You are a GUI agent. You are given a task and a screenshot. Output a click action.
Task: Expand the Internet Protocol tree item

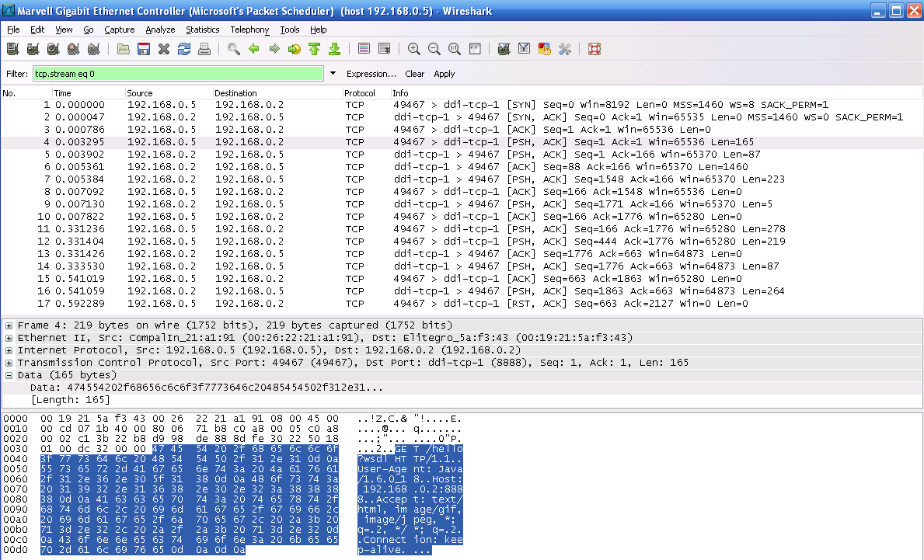[7, 350]
